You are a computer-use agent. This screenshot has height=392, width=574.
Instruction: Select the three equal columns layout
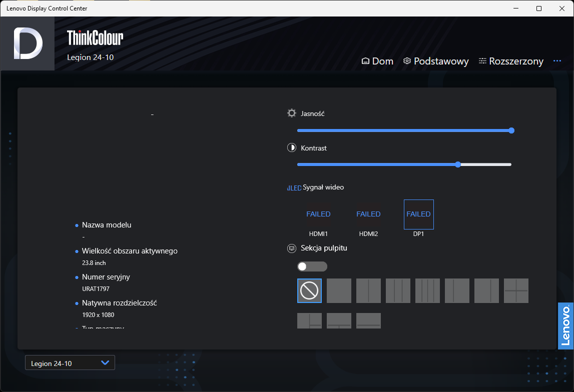coord(398,290)
